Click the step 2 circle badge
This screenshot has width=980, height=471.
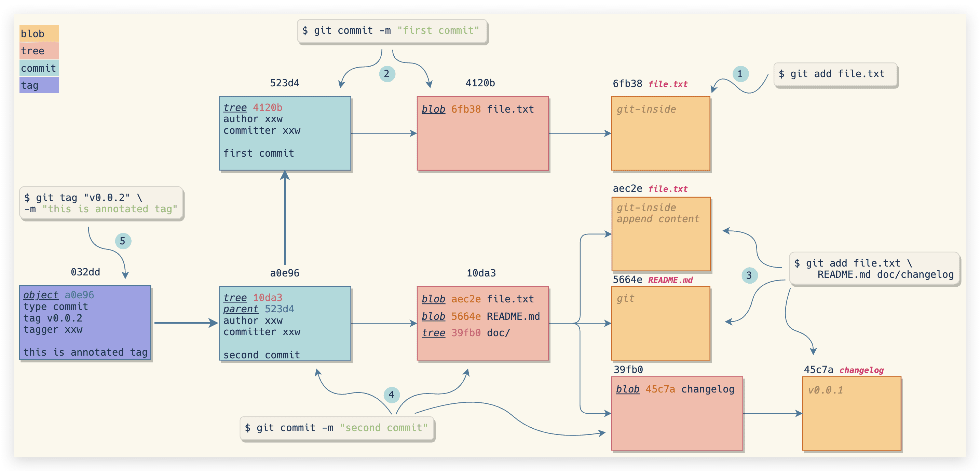387,74
